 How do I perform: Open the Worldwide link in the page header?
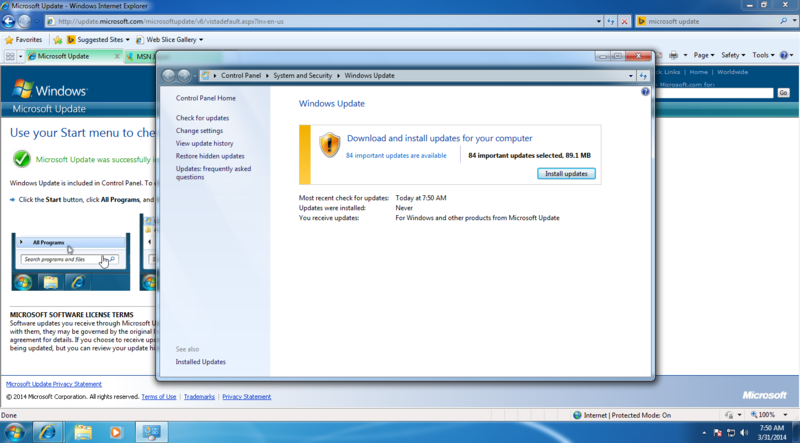coord(732,72)
